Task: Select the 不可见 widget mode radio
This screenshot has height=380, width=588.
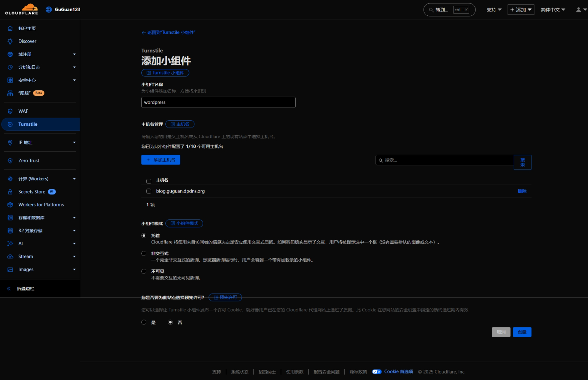Action: tap(144, 271)
